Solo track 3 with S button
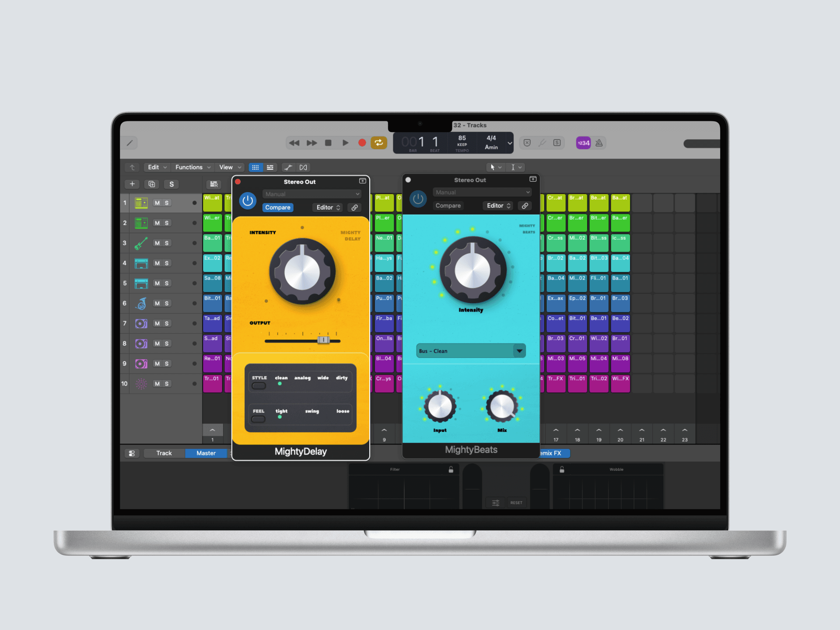The width and height of the screenshot is (840, 630). click(167, 243)
